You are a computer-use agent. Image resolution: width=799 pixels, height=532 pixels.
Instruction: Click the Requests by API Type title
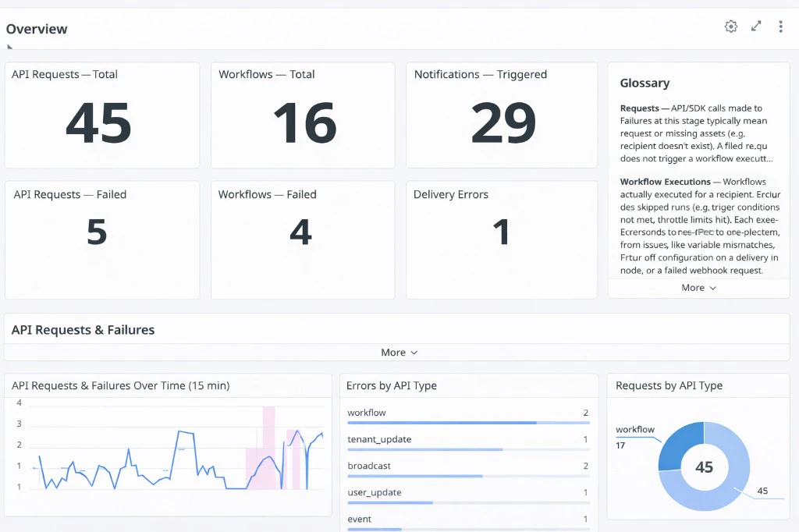click(669, 386)
